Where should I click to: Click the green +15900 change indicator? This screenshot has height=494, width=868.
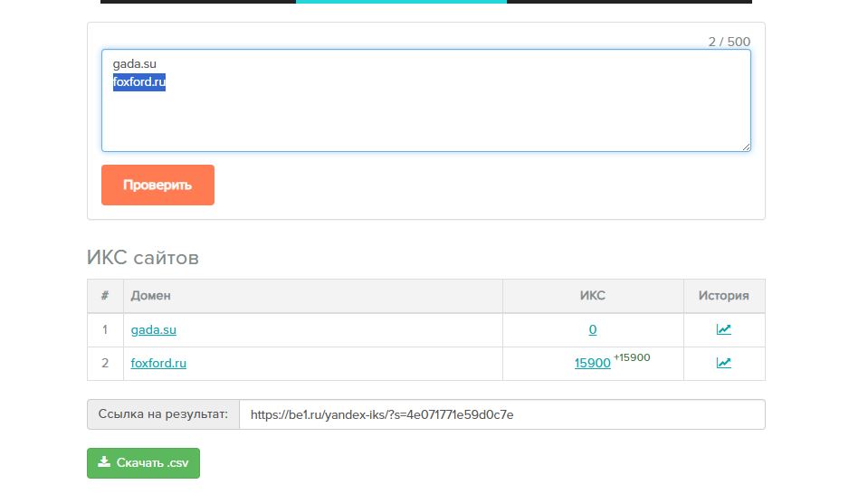[x=632, y=357]
